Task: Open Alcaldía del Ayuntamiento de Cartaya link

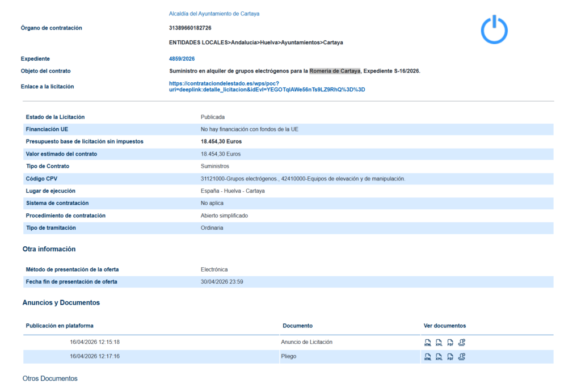Action: click(x=214, y=14)
